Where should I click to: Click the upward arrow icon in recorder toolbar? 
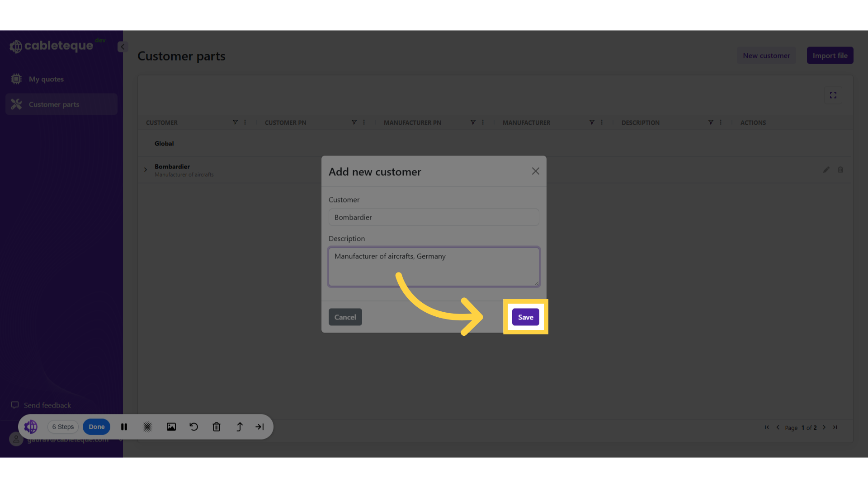pos(240,427)
